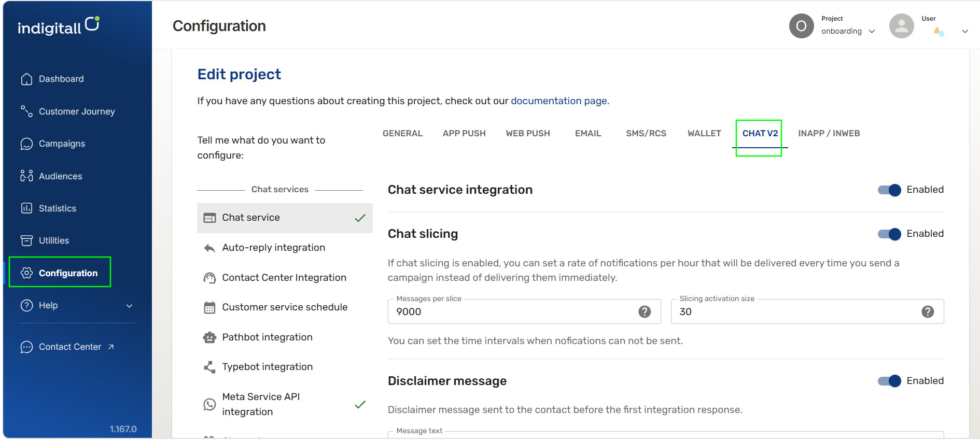Open Contact Center external link arrow
Screen dimensions: 980x441
(111, 347)
